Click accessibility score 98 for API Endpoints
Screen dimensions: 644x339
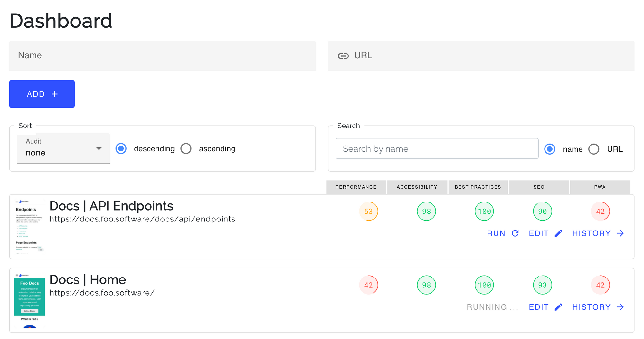point(426,212)
